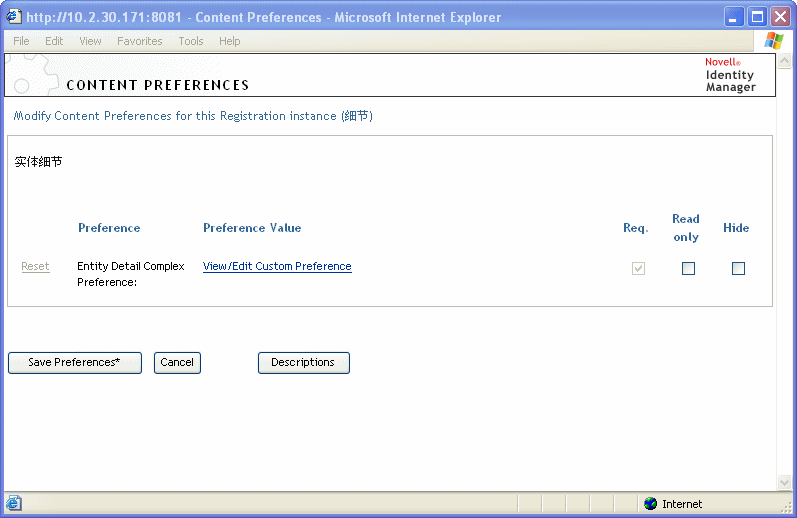Screen dimensions: 797x518
Task: Click the Save Preferences* button
Action: pos(75,362)
